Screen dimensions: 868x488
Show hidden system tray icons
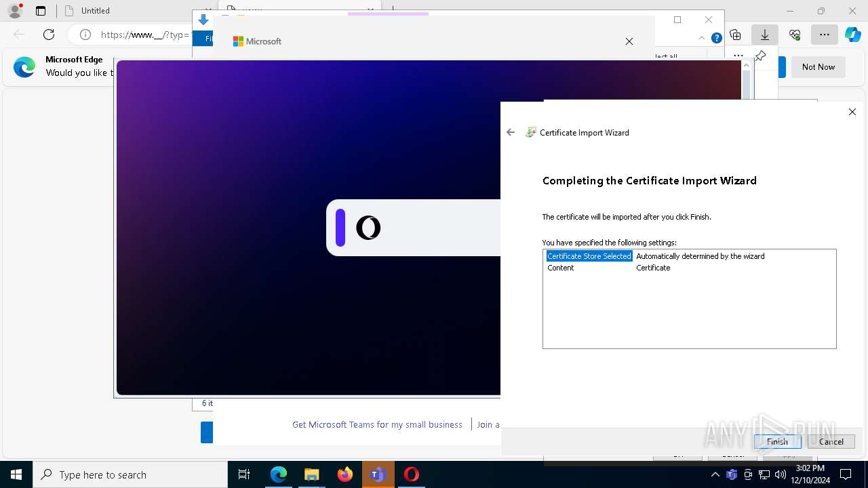(x=715, y=474)
